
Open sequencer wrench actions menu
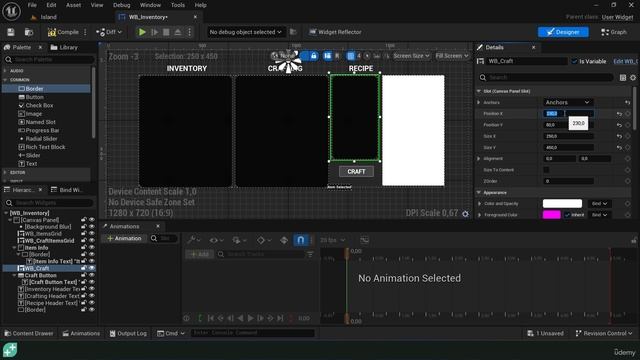point(193,240)
